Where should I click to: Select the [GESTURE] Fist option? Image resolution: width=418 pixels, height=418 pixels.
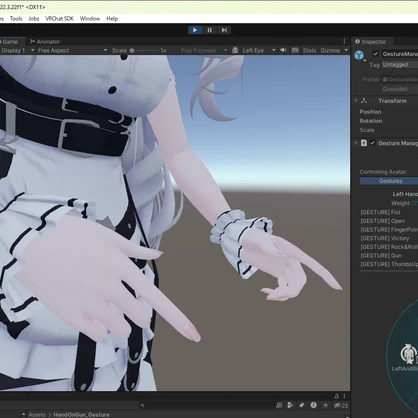(x=380, y=212)
